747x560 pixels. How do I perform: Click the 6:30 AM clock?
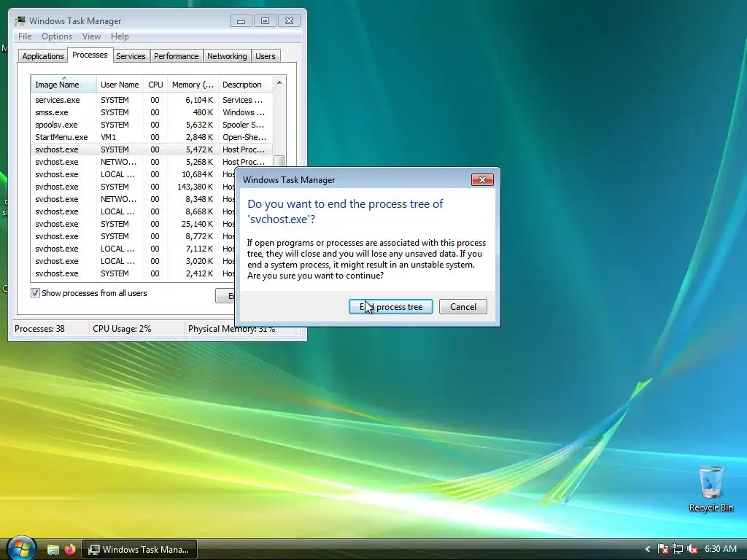pyautogui.click(x=720, y=549)
